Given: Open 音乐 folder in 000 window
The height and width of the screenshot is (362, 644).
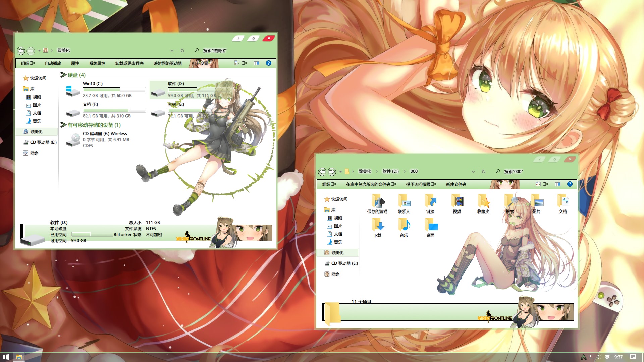Looking at the screenshot, I should [404, 228].
